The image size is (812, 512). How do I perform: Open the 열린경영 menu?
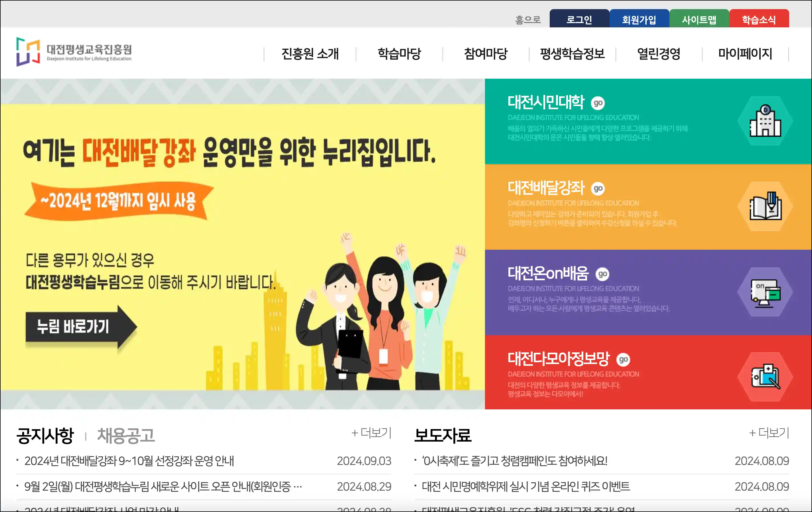point(659,54)
